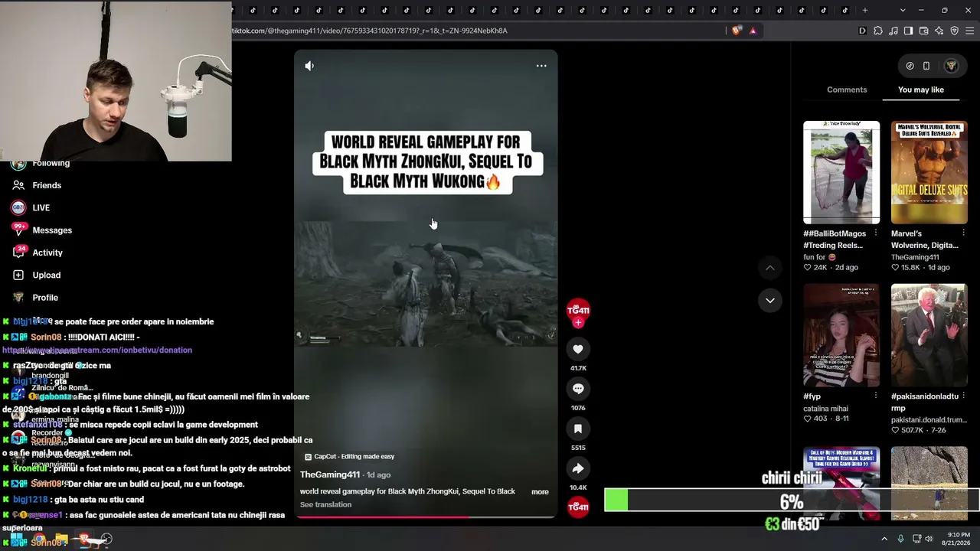The image size is (980, 551).
Task: Open the media control music-note icon
Action: click(893, 31)
